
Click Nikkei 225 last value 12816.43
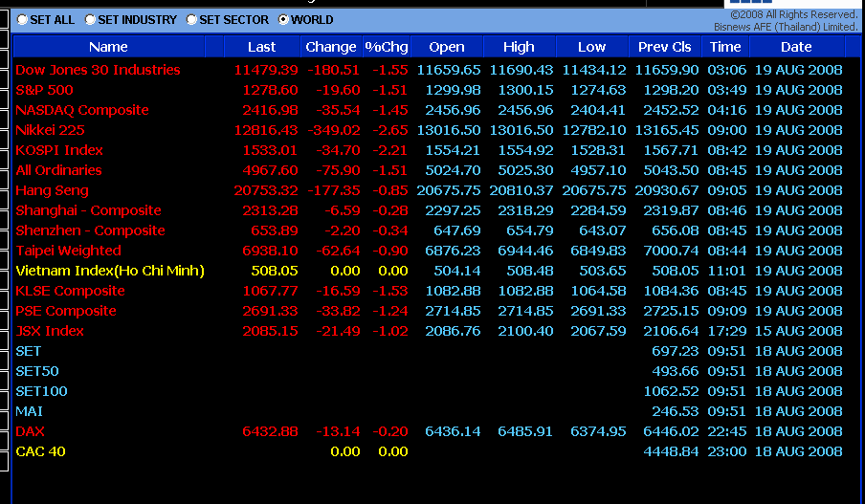[x=266, y=130]
